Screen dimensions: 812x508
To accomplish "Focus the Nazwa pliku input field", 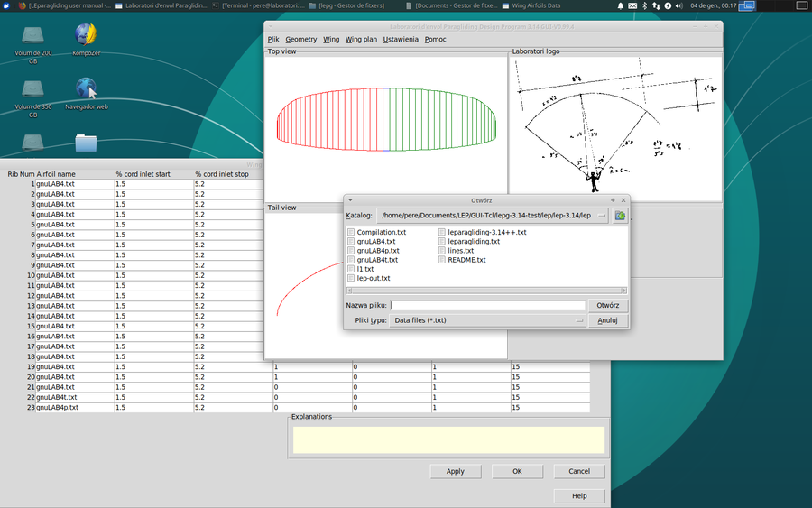I will [x=488, y=306].
